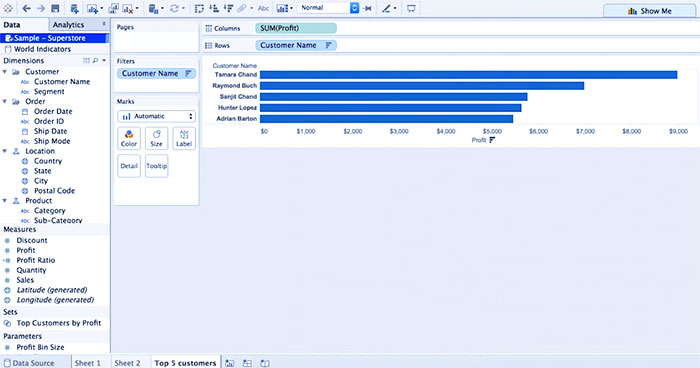The height and width of the screenshot is (368, 700).
Task: Sort ascending using toolbar icon
Action: [214, 8]
